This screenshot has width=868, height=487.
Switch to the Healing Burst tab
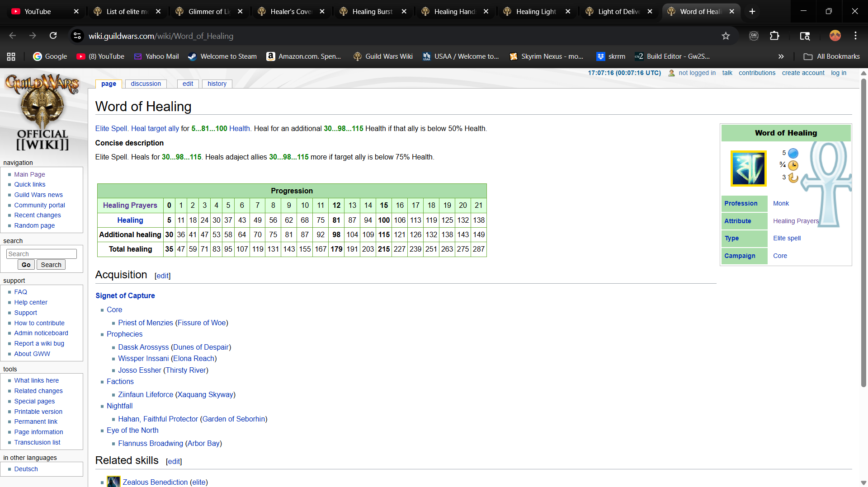(x=373, y=11)
